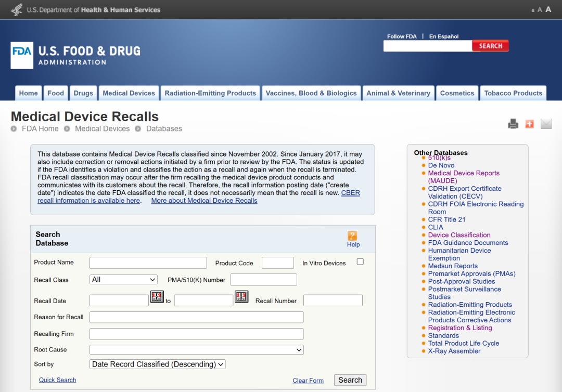This screenshot has height=392, width=562.
Task: Select smallest text size 'a'
Action: point(533,10)
